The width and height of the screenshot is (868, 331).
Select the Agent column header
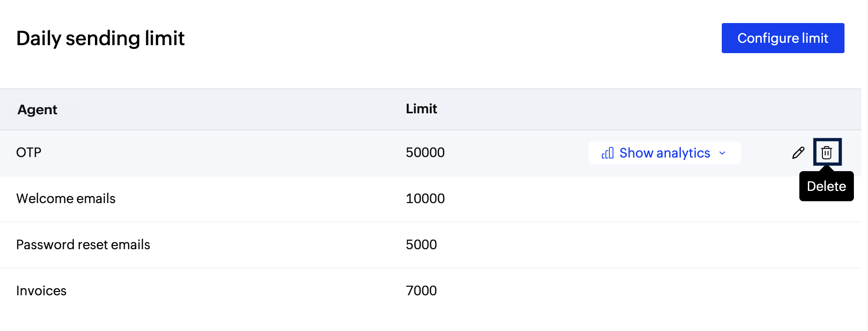(x=37, y=109)
